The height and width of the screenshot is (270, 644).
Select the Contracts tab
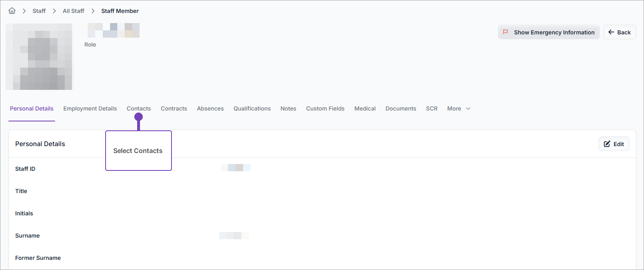[174, 108]
